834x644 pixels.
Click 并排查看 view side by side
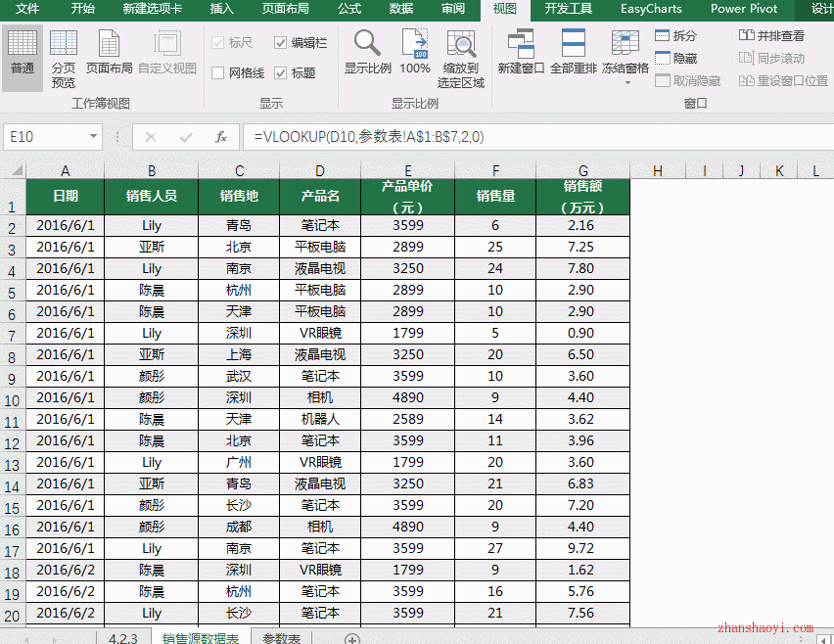771,35
